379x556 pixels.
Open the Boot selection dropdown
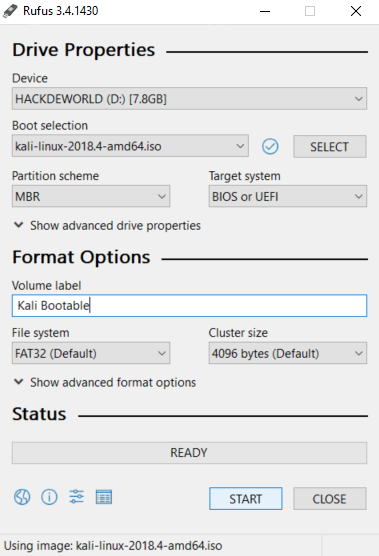point(130,146)
